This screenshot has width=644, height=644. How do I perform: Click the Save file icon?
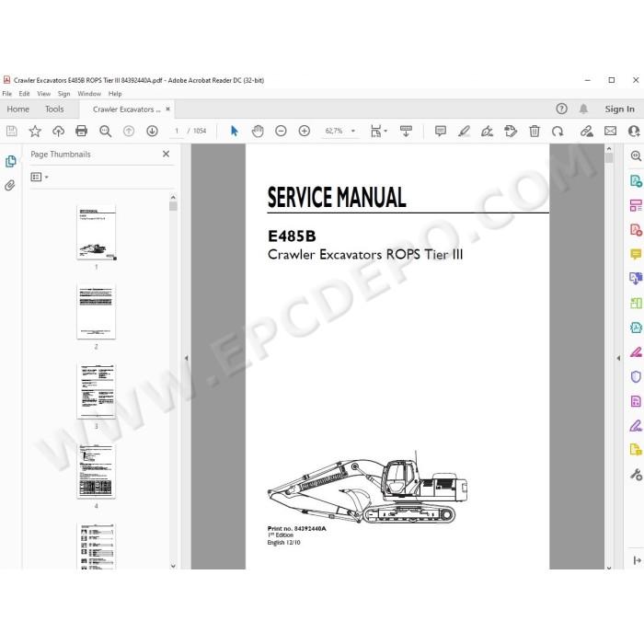point(11,131)
